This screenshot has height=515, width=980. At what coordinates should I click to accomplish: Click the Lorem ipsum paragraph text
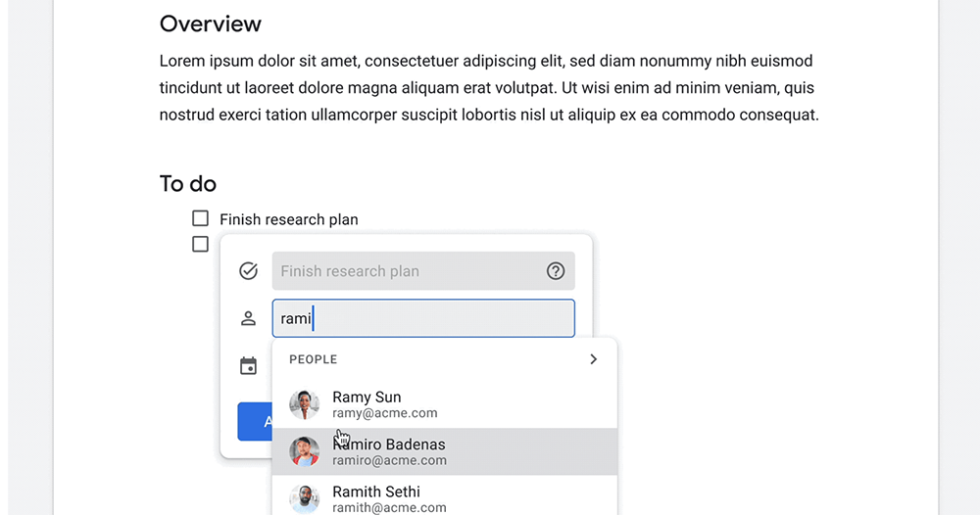489,88
